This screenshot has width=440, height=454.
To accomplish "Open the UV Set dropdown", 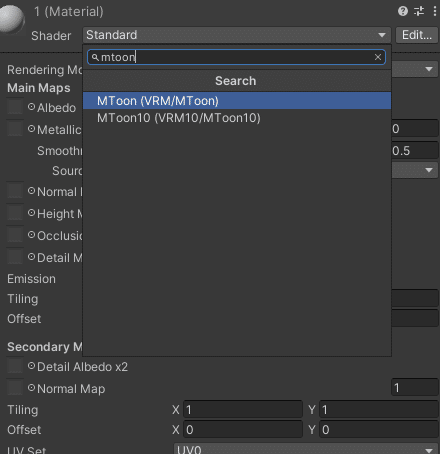I will (x=306, y=449).
